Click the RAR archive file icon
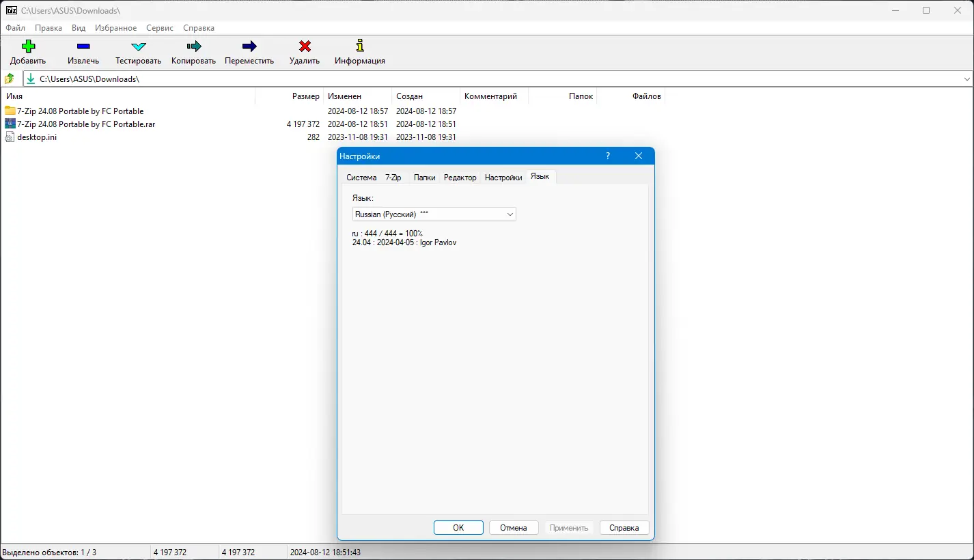 coord(10,124)
